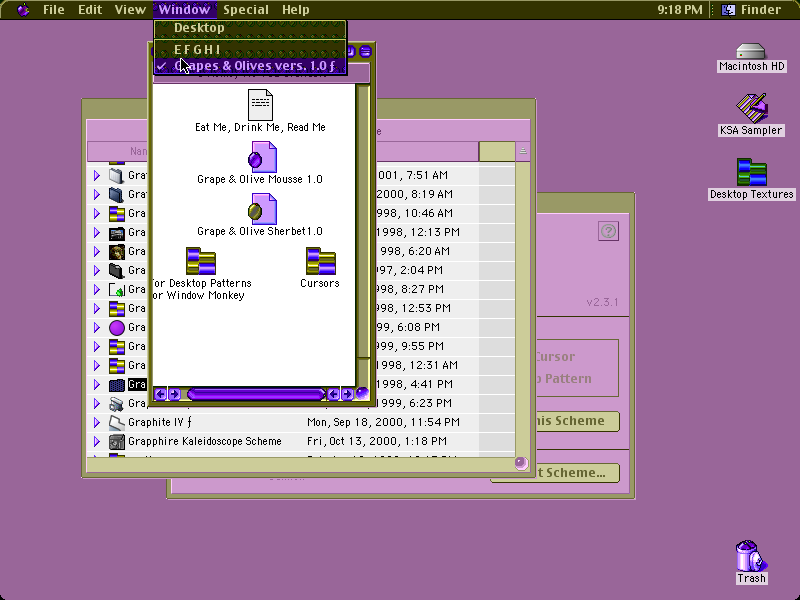Click the rightmost scroll-right arrow in Grapes & Olives window
Viewport: 800px width, 600px height.
click(347, 394)
